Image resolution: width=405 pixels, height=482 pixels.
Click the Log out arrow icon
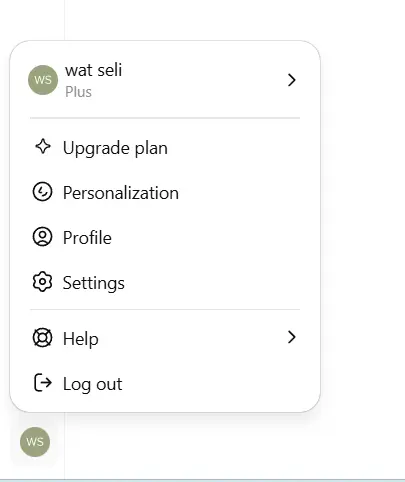tap(43, 382)
